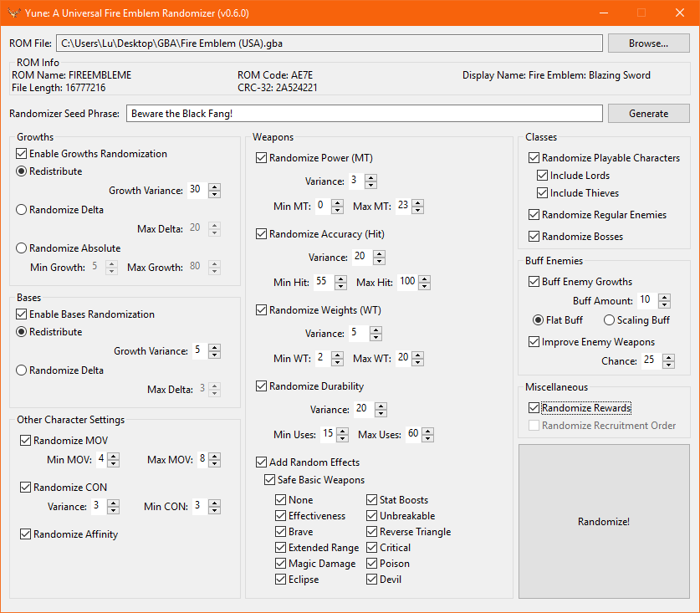The height and width of the screenshot is (613, 700).
Task: Uncheck the Poison effect
Action: tap(371, 564)
